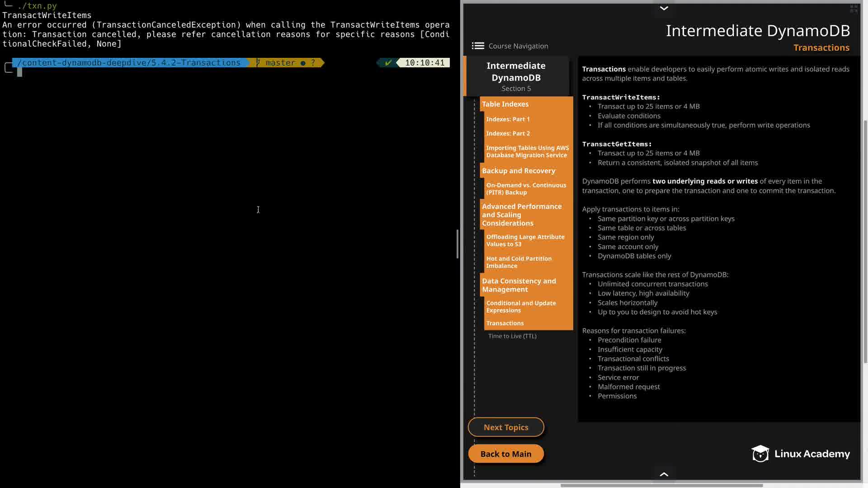Click the vertical scrollbar on right edge
Screen dimensions: 868x488
pos(865,242)
